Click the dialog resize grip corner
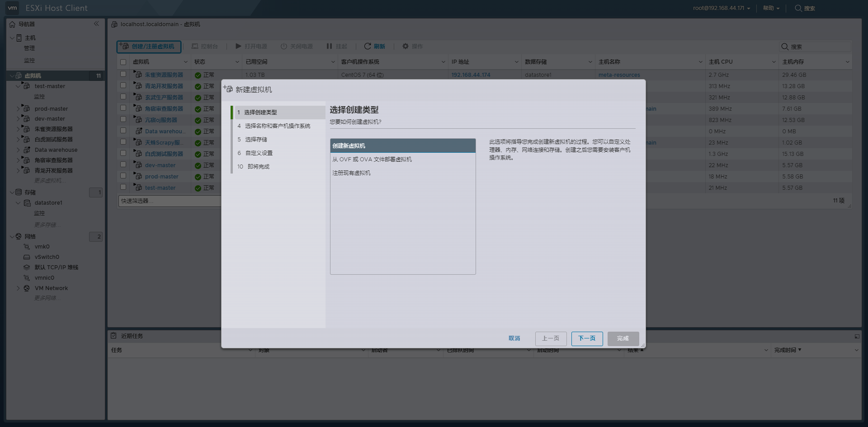 coord(643,345)
